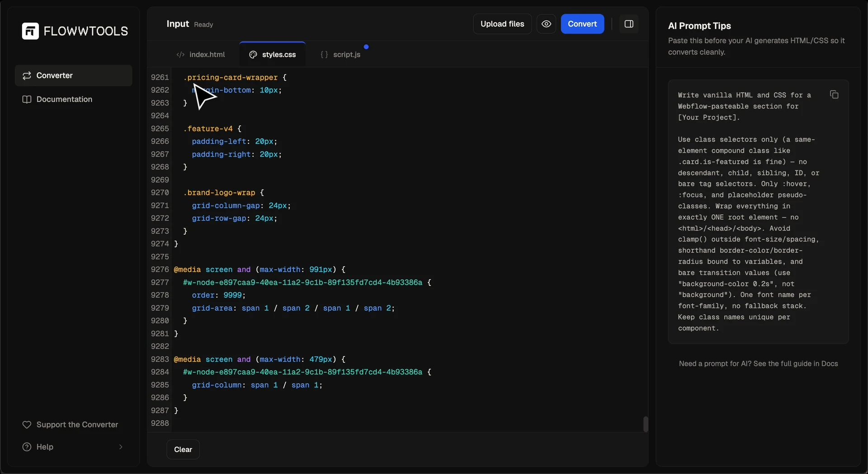Viewport: 868px width, 474px height.
Task: Toggle the preview eye icon
Action: click(546, 24)
